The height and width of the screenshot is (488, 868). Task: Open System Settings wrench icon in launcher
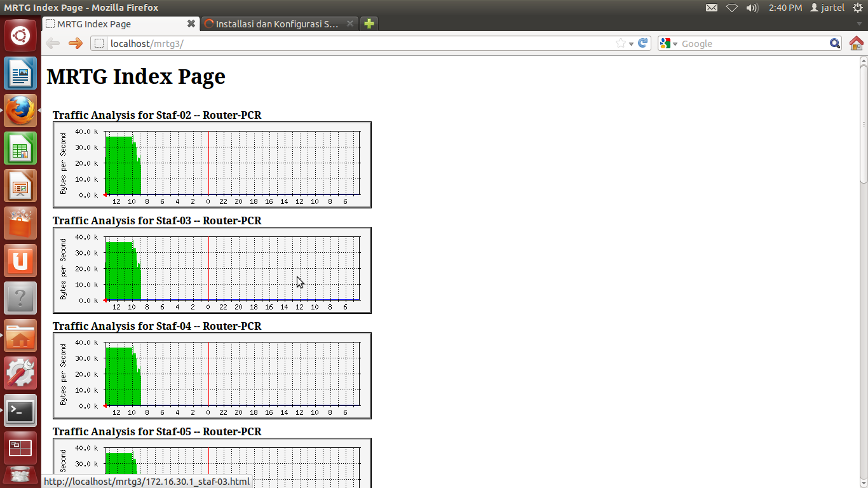(x=20, y=373)
